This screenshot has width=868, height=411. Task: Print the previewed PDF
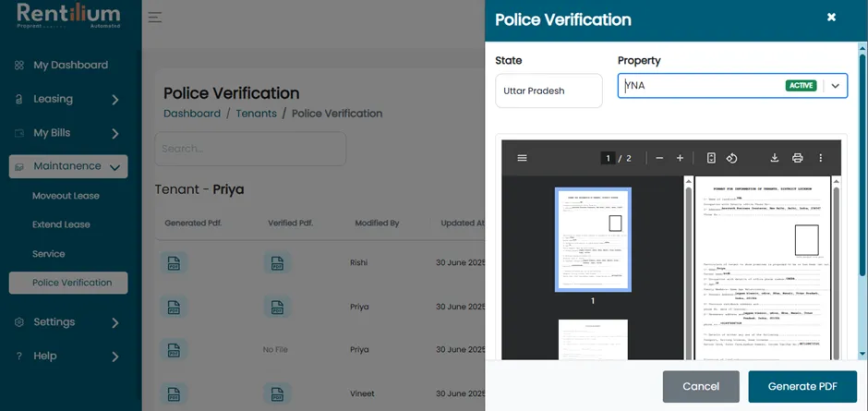click(x=797, y=158)
